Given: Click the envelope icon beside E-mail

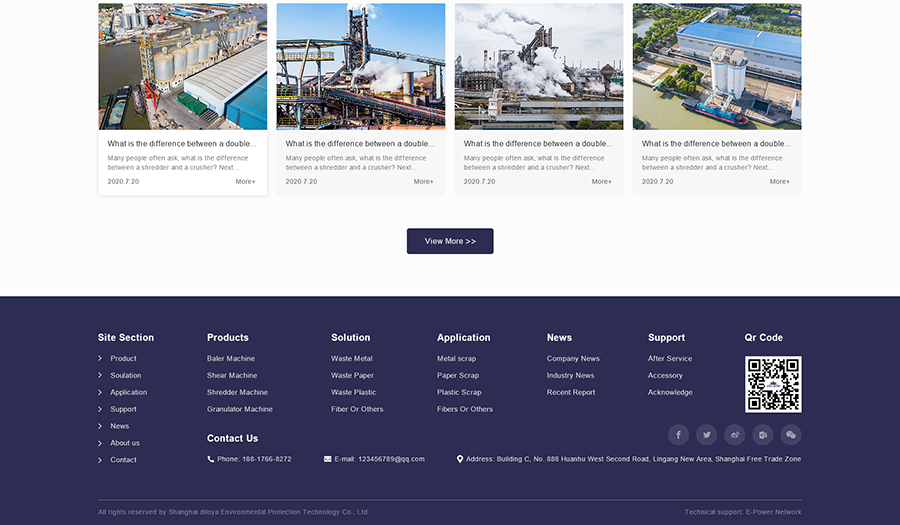Looking at the screenshot, I should tap(328, 459).
